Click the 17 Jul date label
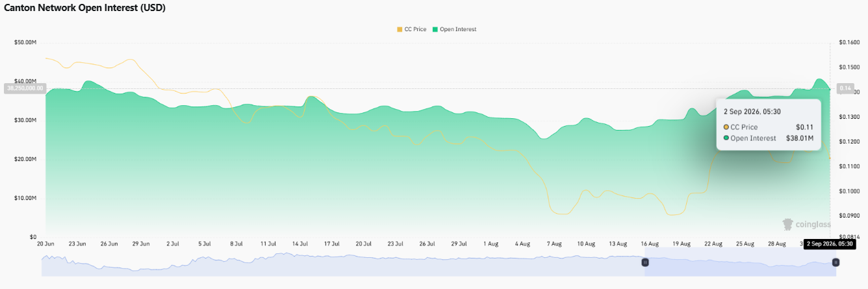868x289 pixels. 332,244
